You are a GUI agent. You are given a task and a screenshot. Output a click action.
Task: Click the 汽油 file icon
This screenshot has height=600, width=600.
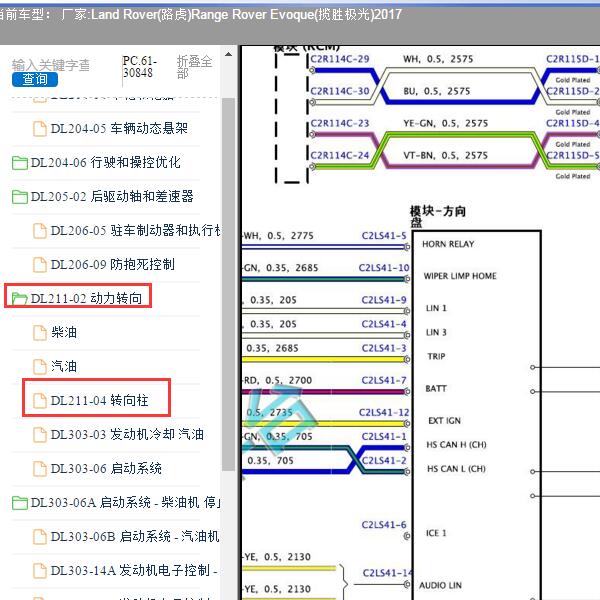pyautogui.click(x=40, y=367)
